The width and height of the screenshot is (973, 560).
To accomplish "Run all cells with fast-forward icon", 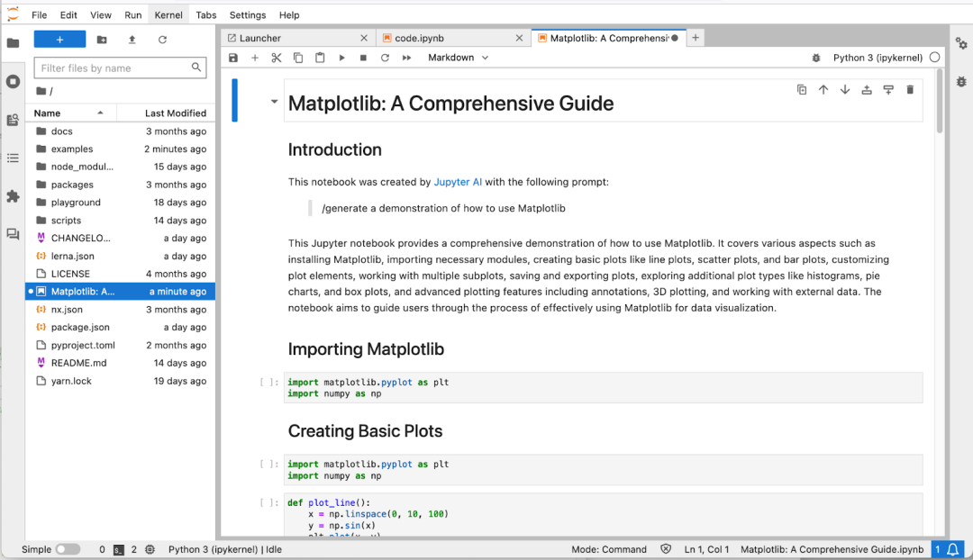I will tap(407, 57).
